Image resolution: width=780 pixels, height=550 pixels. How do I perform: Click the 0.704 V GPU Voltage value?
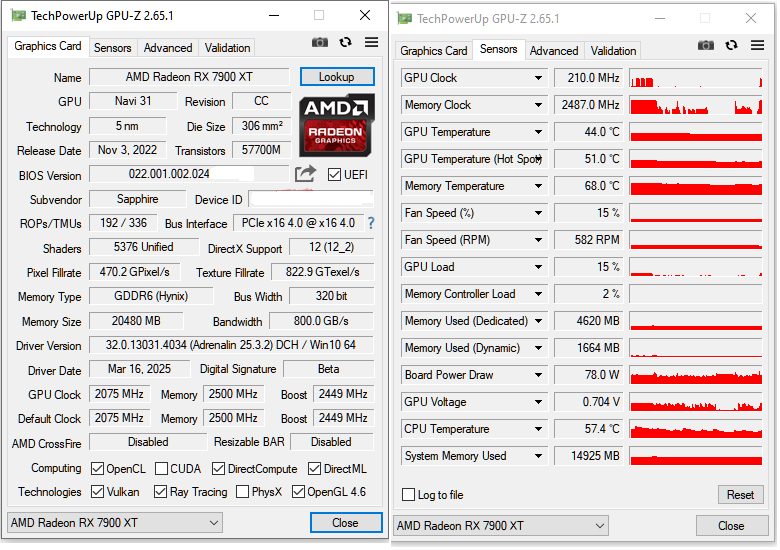589,402
